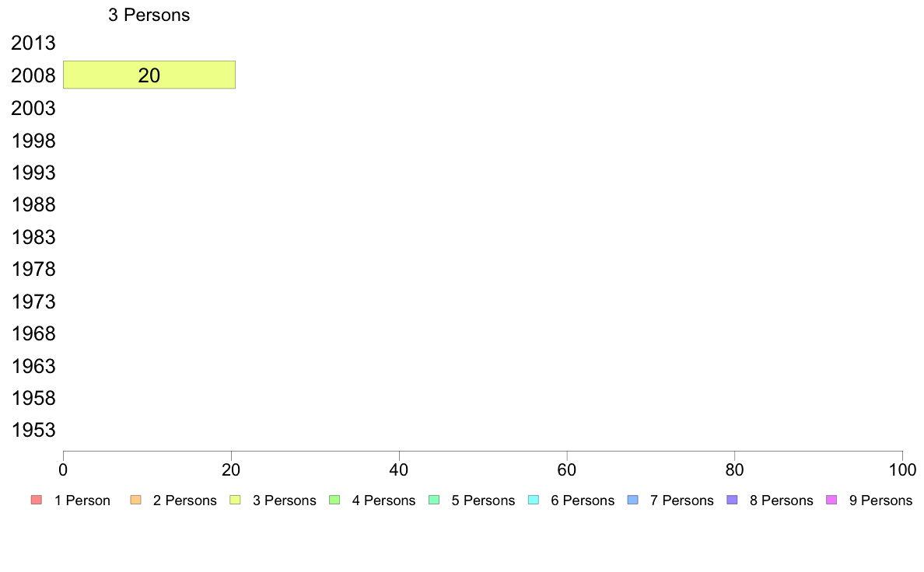Select the yellow 2008 bar labeled 20

pyautogui.click(x=149, y=75)
